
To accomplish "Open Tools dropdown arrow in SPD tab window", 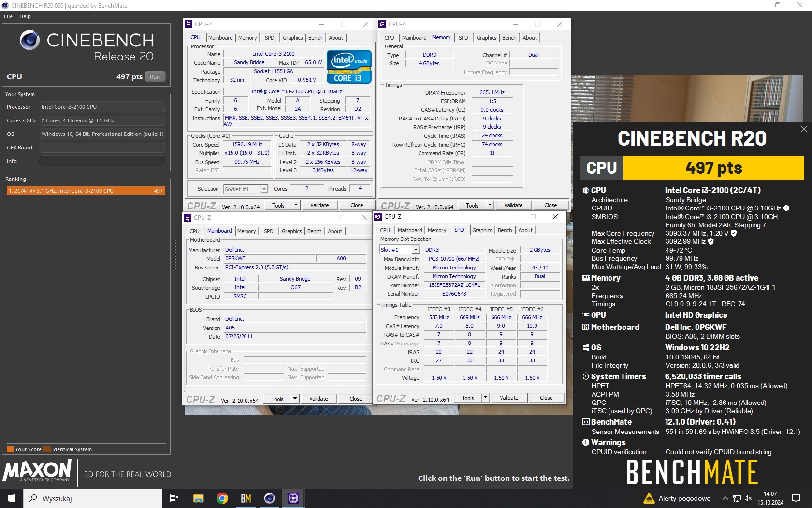I will click(485, 398).
